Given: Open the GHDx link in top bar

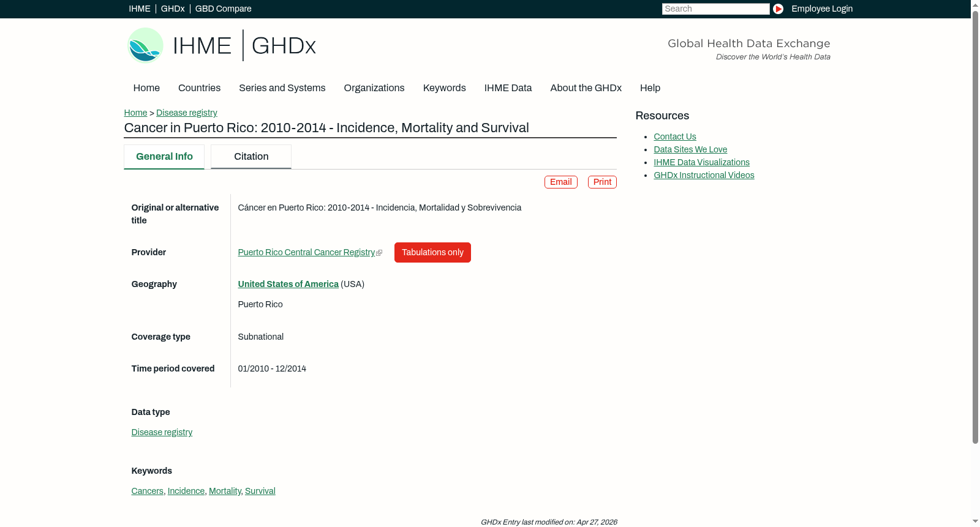Looking at the screenshot, I should 173,9.
